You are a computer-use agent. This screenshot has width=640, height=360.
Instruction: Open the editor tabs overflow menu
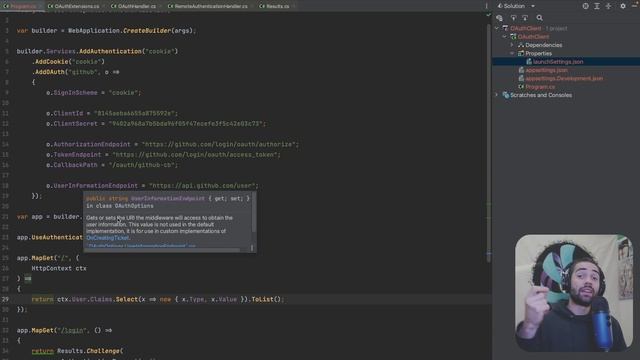pos(486,6)
